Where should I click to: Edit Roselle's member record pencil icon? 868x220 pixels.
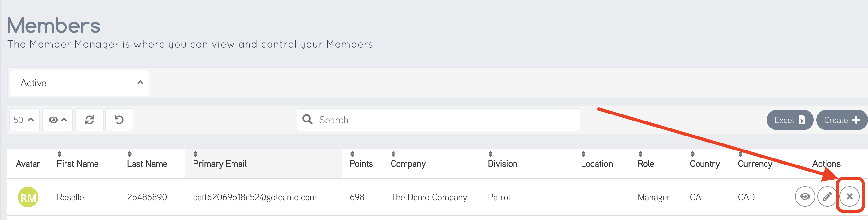[827, 196]
